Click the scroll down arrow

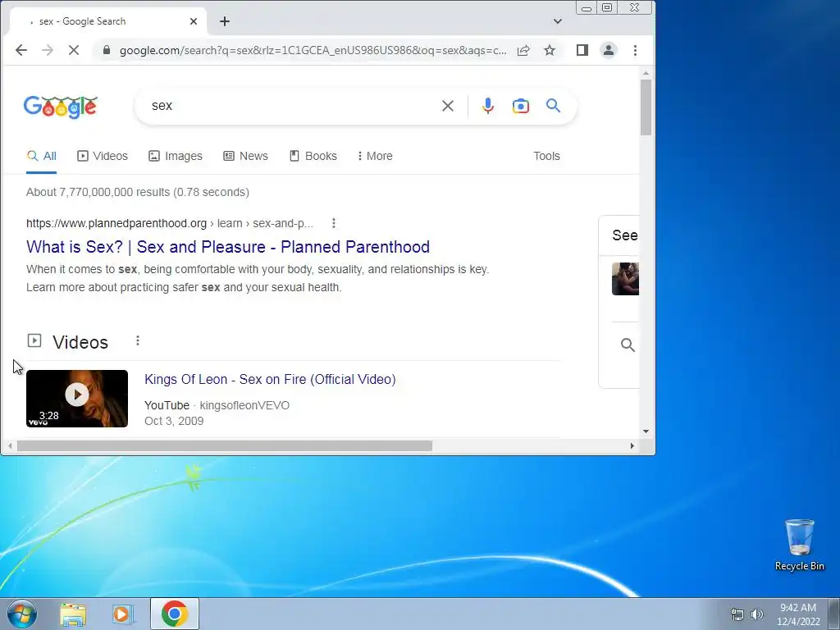[x=646, y=431]
